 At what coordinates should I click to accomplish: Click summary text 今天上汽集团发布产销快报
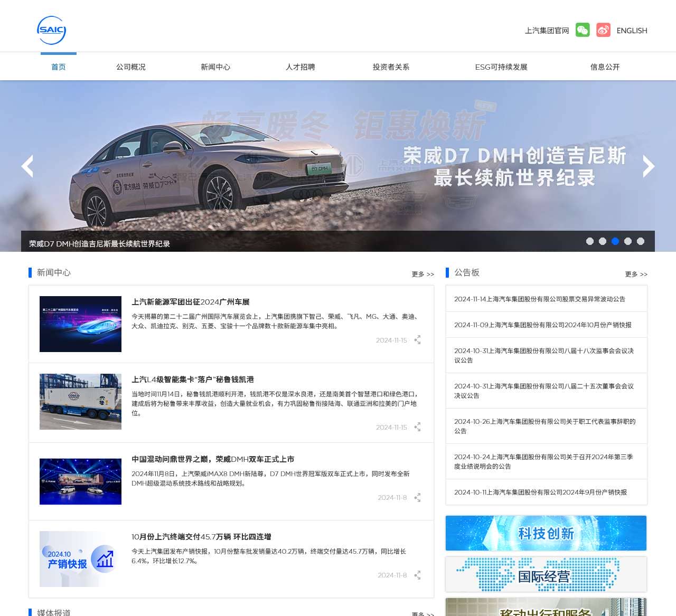[x=269, y=556]
